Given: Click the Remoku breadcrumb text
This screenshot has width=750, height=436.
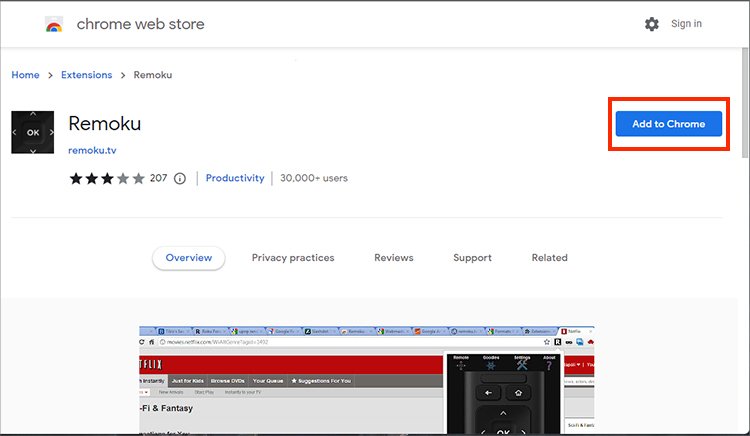Looking at the screenshot, I should (x=153, y=75).
